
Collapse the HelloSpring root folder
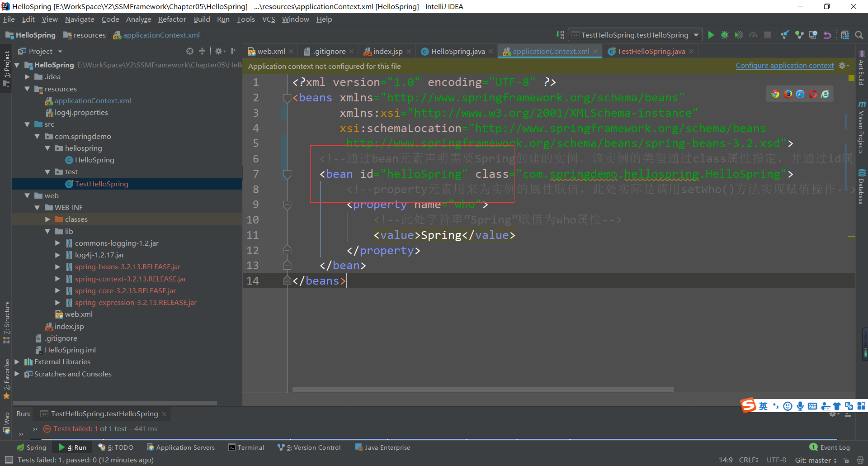point(17,65)
